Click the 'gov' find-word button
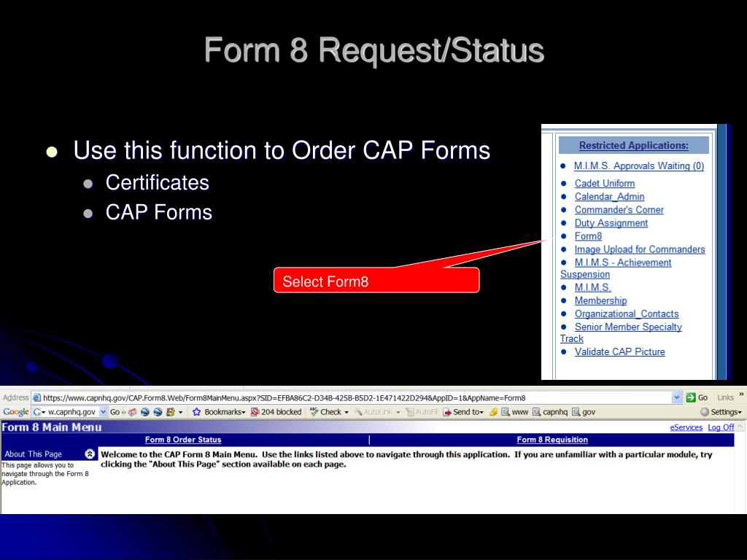The width and height of the screenshot is (747, 560). (584, 412)
